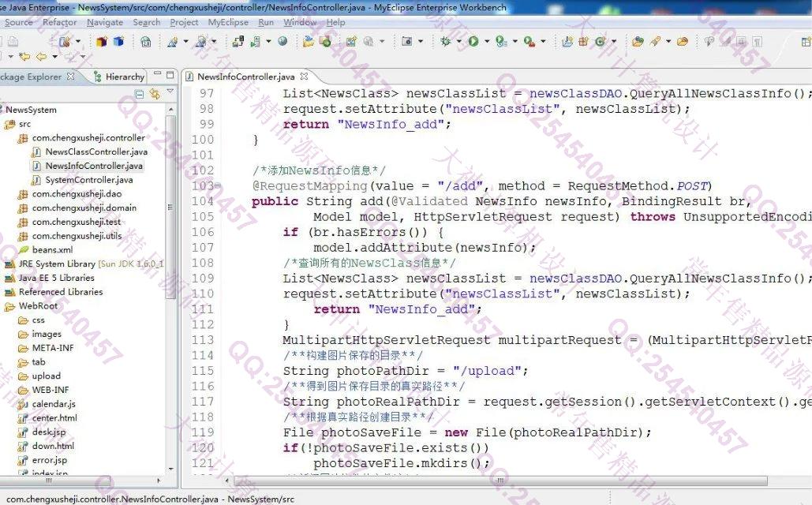Click the blue cube icon in toolbar

[118, 42]
